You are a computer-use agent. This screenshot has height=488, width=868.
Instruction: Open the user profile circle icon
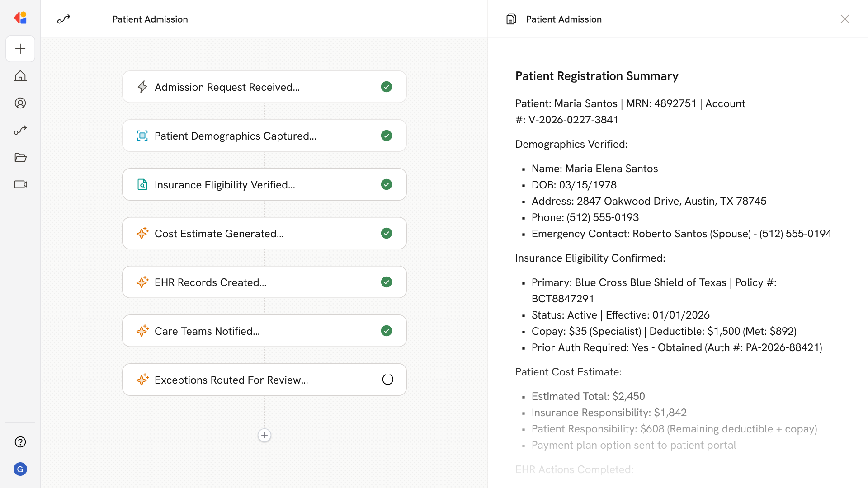click(20, 103)
